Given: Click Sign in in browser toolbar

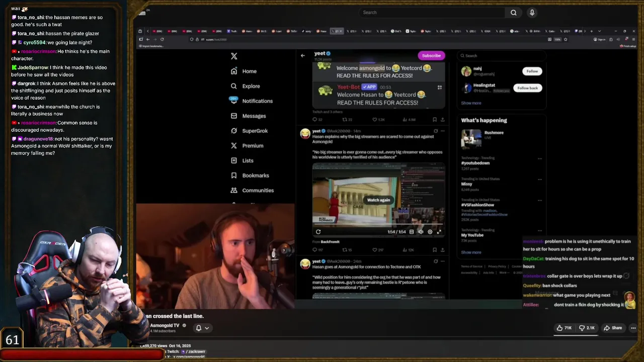Looking at the screenshot, I should click(599, 39).
